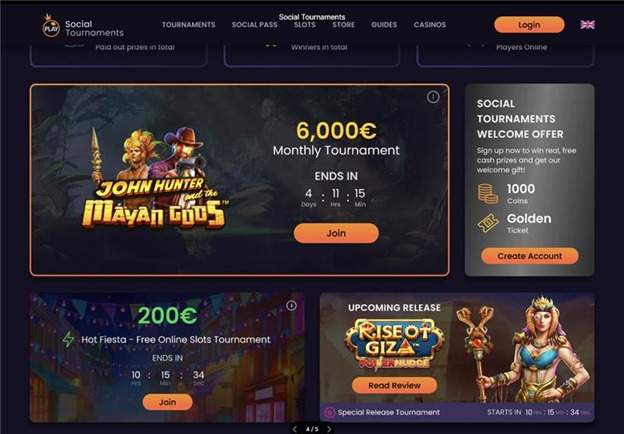Click the coins stack icon

pos(488,193)
